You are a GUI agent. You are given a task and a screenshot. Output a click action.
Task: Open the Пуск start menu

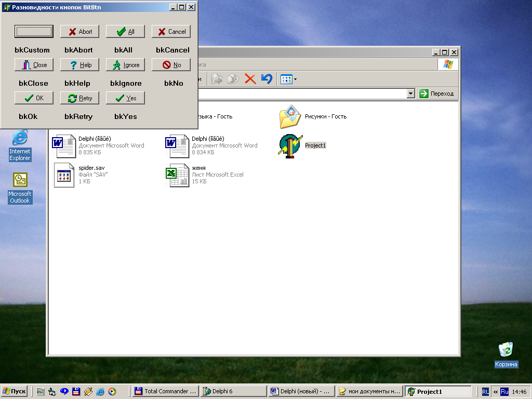pos(14,391)
